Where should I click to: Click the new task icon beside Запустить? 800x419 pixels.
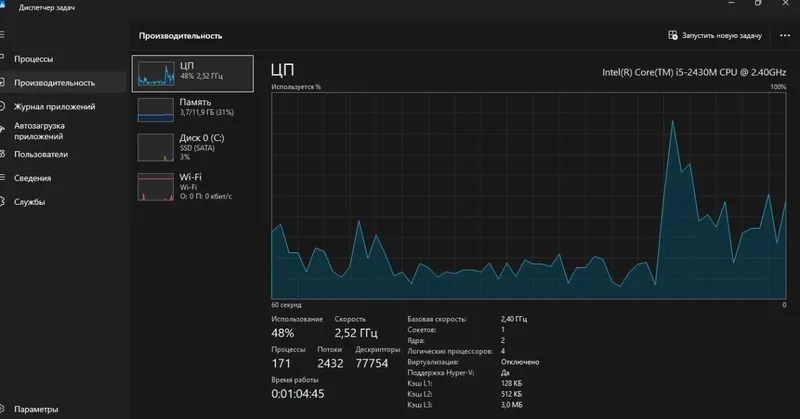673,35
